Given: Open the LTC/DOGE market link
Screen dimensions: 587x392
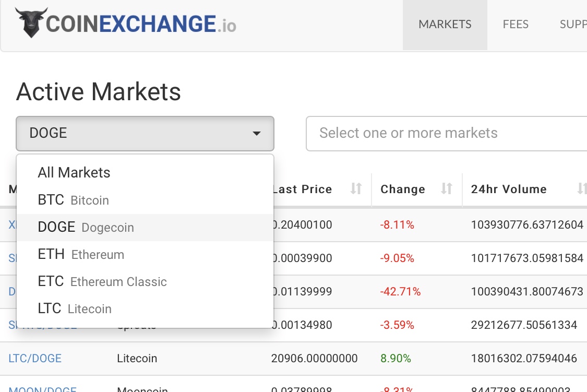Looking at the screenshot, I should coord(35,358).
